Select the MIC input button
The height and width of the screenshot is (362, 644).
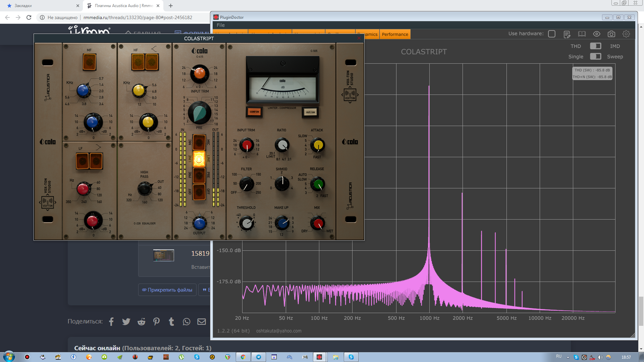click(x=199, y=142)
